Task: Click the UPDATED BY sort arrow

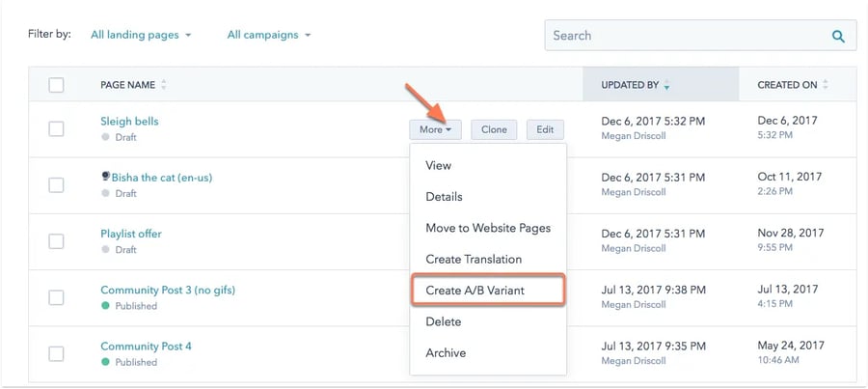Action: [x=667, y=85]
